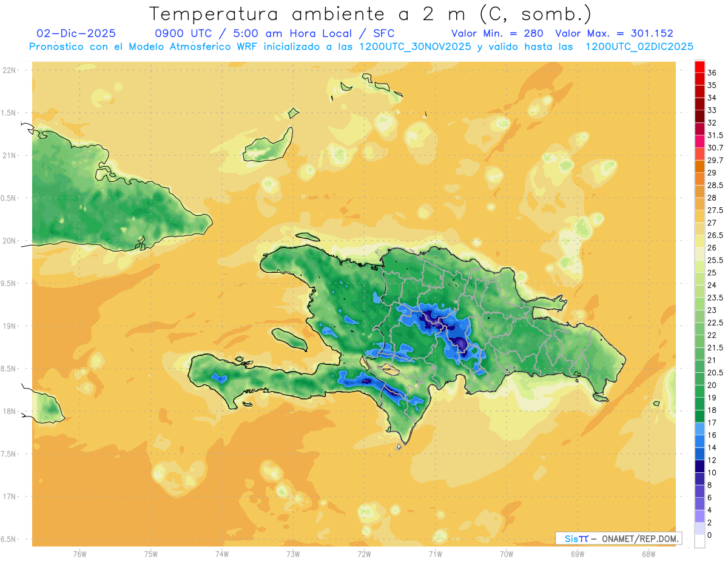Select the '29.7' color scale value

(x=715, y=161)
